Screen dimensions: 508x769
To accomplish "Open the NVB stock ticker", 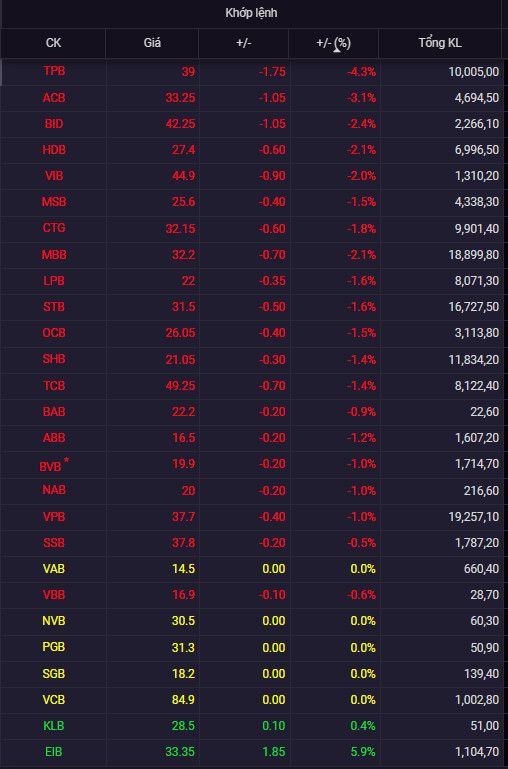I will point(54,621).
